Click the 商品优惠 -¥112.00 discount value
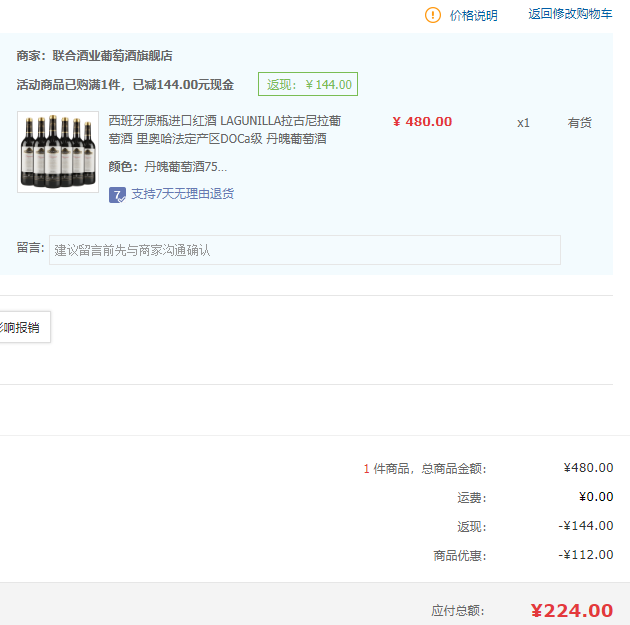 (x=586, y=555)
